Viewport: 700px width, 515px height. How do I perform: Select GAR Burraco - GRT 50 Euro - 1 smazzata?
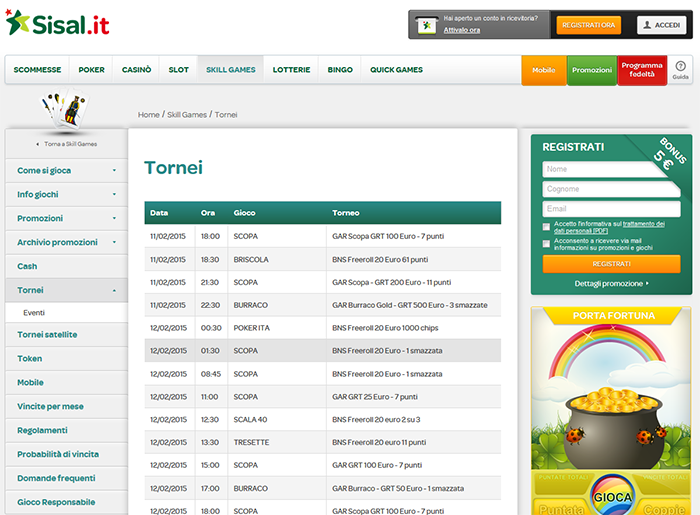pyautogui.click(x=322, y=488)
